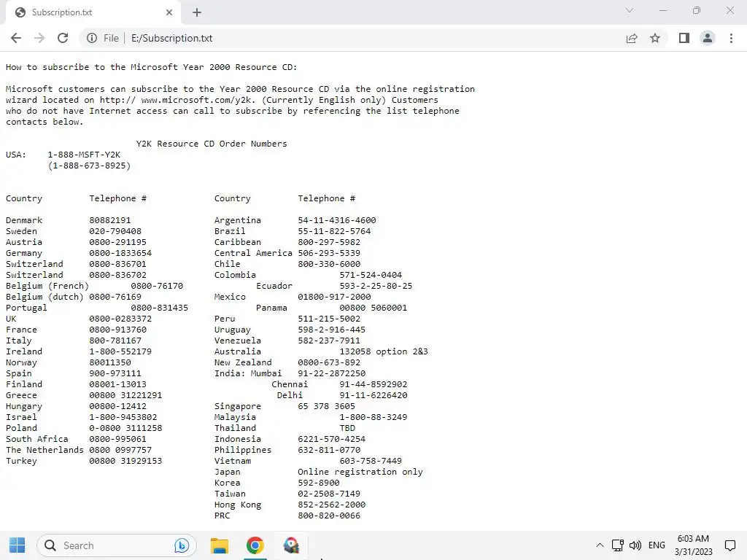The image size is (747, 560).
Task: Open Chrome's three-dot menu
Action: 731,38
